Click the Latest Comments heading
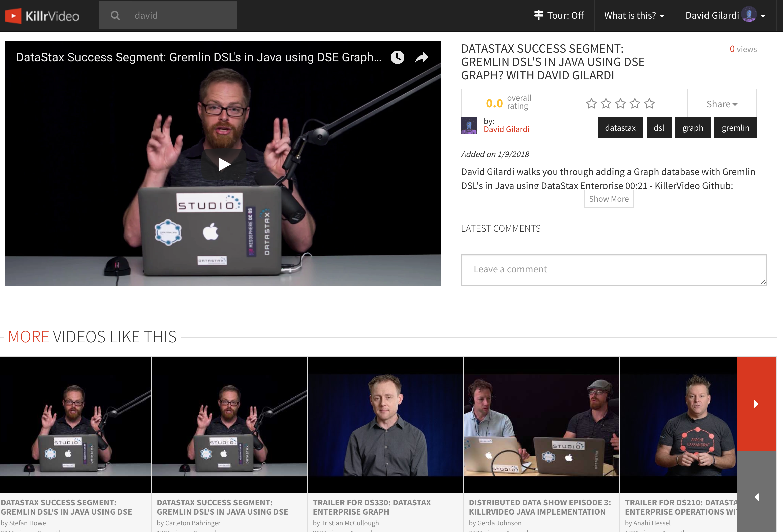This screenshot has height=532, width=783. (501, 228)
